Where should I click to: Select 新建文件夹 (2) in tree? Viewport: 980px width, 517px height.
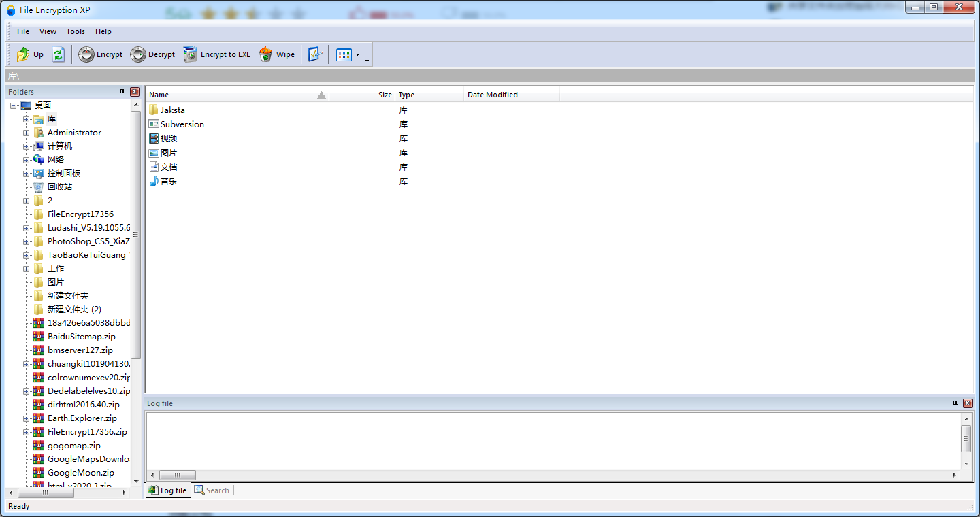[74, 309]
